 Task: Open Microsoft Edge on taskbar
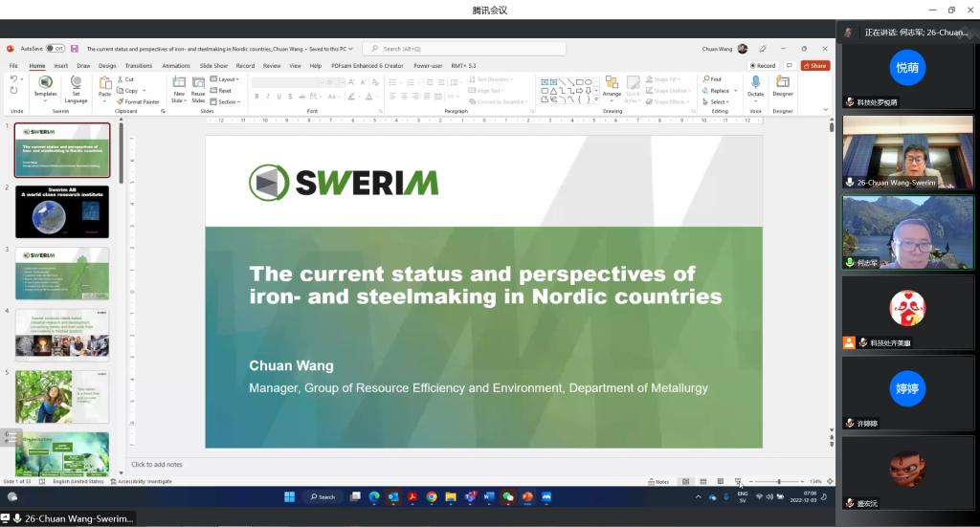pos(374,497)
